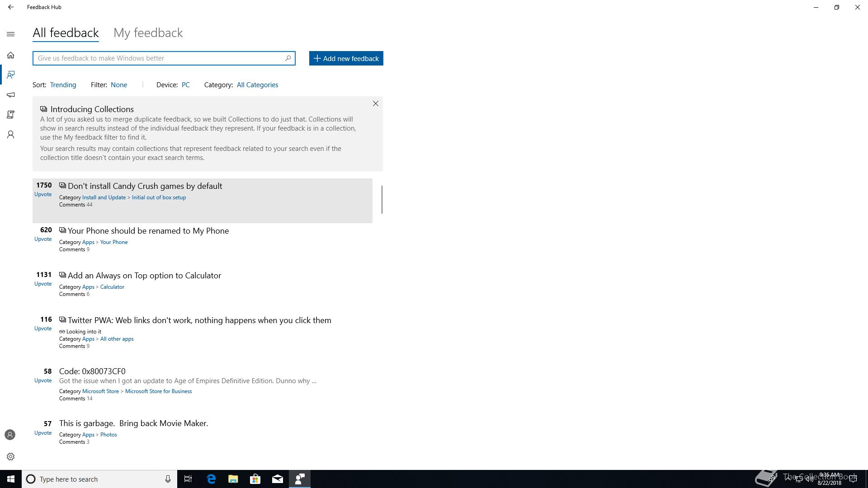Dismiss the Introducing Collections banner
The height and width of the screenshot is (488, 868).
[x=376, y=103]
